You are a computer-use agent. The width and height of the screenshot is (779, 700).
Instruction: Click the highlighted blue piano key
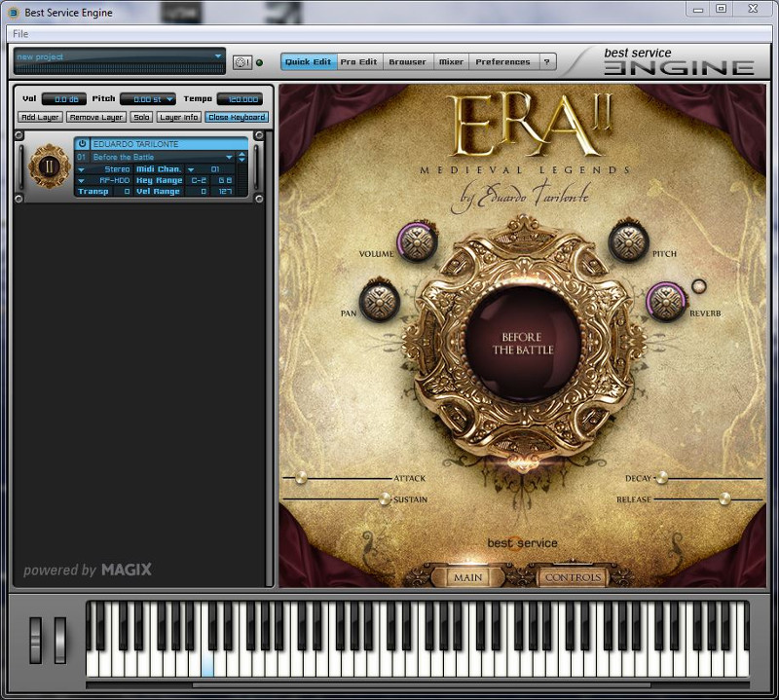click(207, 664)
